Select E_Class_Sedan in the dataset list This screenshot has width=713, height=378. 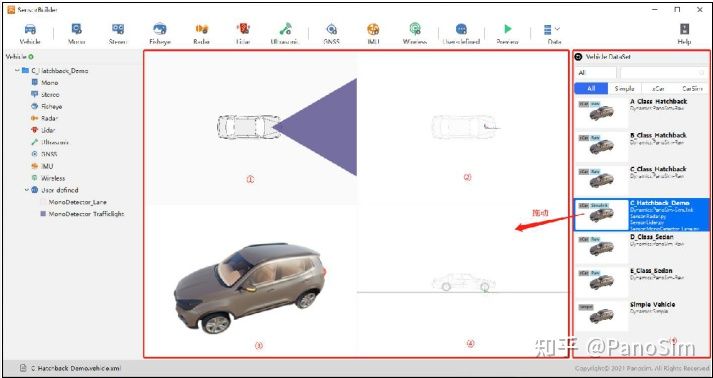tap(642, 282)
